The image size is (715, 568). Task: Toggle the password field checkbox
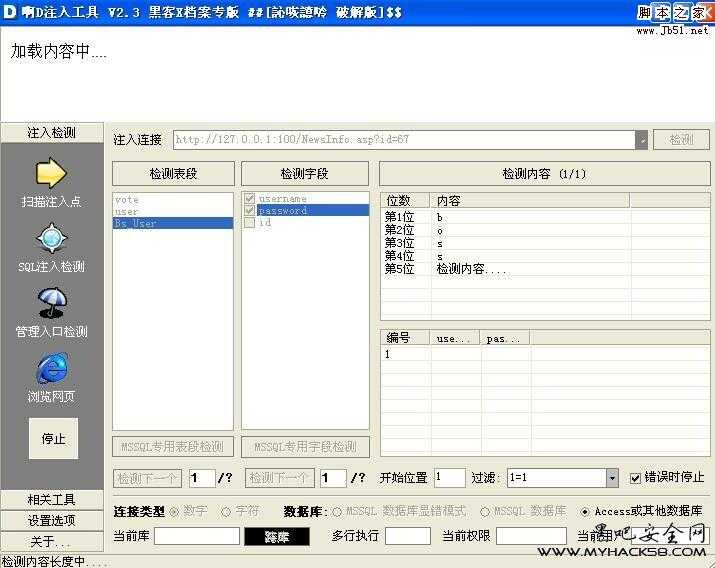point(249,210)
